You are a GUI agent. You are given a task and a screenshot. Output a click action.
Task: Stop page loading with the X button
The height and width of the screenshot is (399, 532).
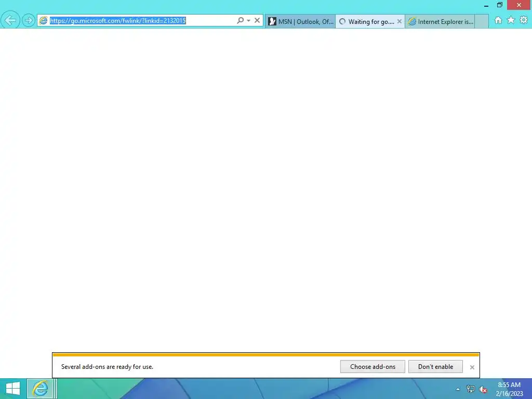(257, 21)
